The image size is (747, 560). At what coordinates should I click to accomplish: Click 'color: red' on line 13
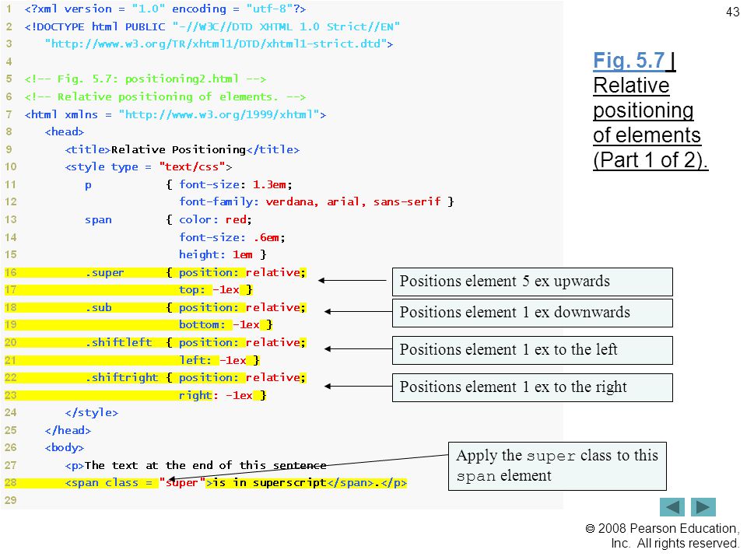tap(212, 219)
